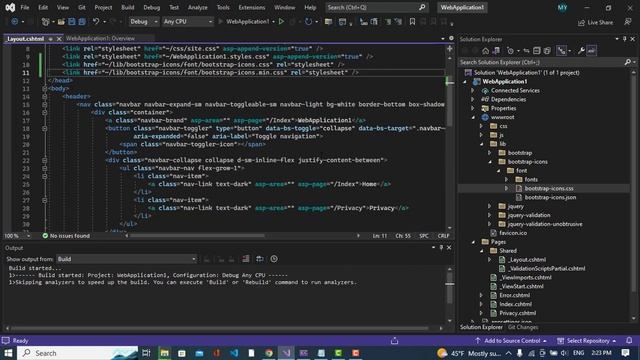Open the File menu
This screenshot has width=640, height=360.
pyautogui.click(x=24, y=7)
